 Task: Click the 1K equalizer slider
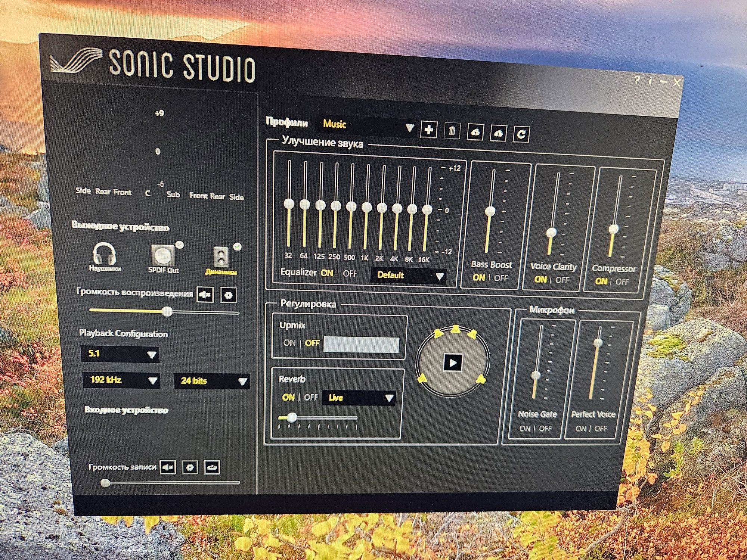click(366, 208)
